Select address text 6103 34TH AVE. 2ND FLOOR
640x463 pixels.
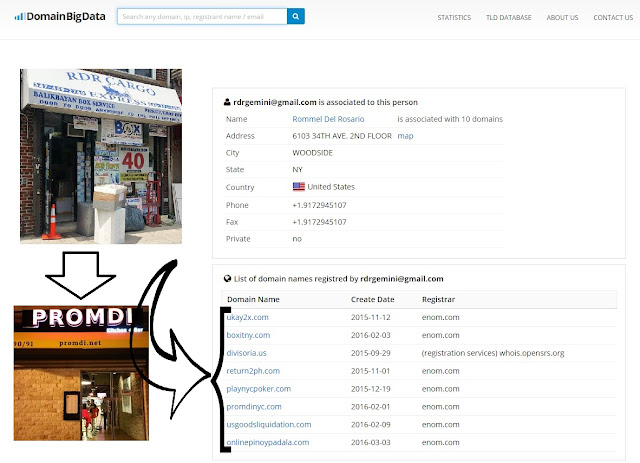pyautogui.click(x=342, y=136)
